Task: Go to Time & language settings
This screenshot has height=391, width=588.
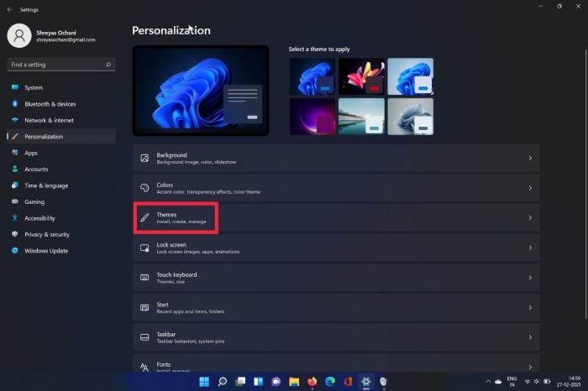Action: [61, 185]
